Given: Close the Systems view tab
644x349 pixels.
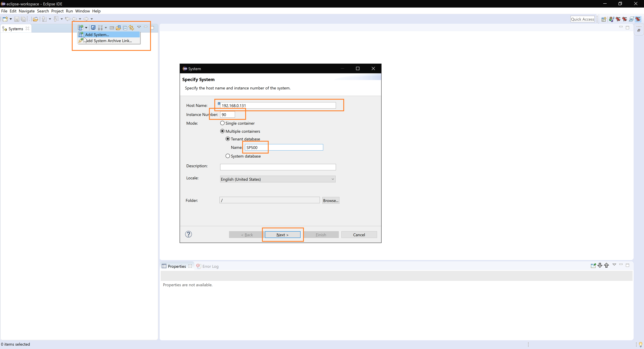Looking at the screenshot, I should 28,29.
